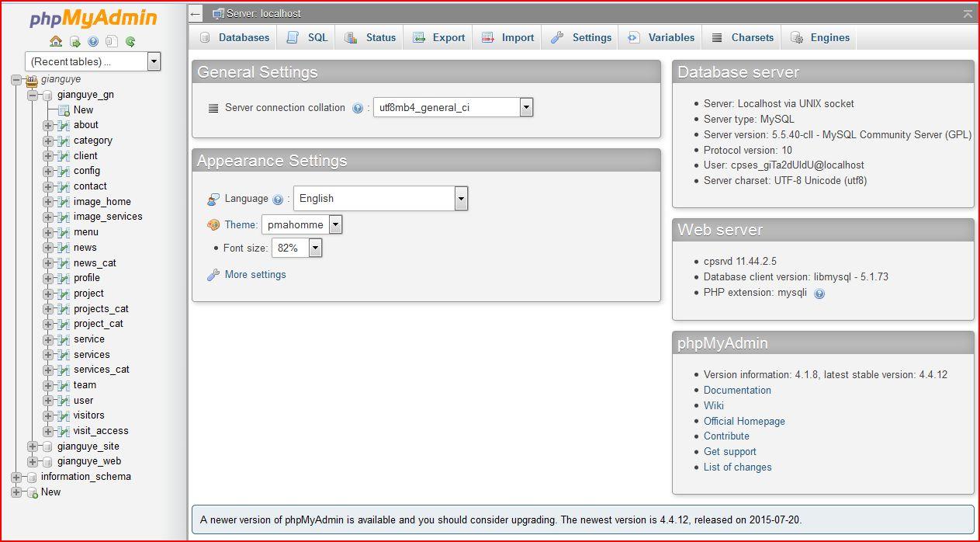Go to phpMyAdmin Home via house icon
Viewport: 980px width, 542px height.
click(56, 42)
